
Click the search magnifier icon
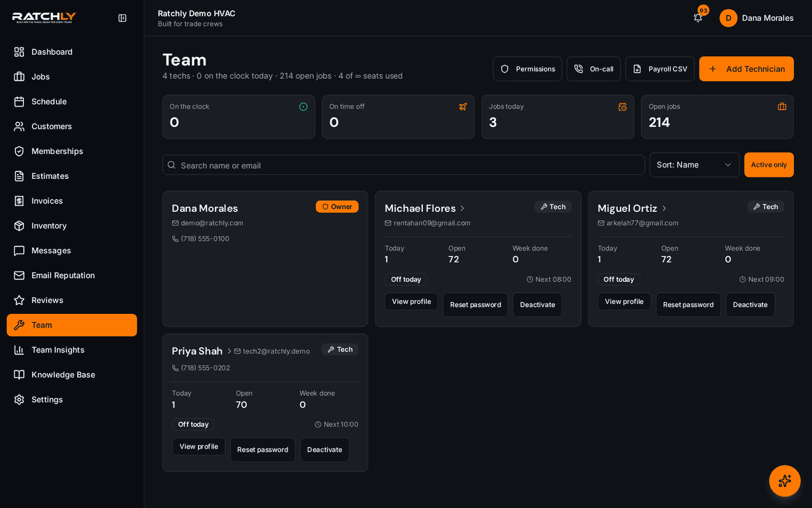pos(172,165)
